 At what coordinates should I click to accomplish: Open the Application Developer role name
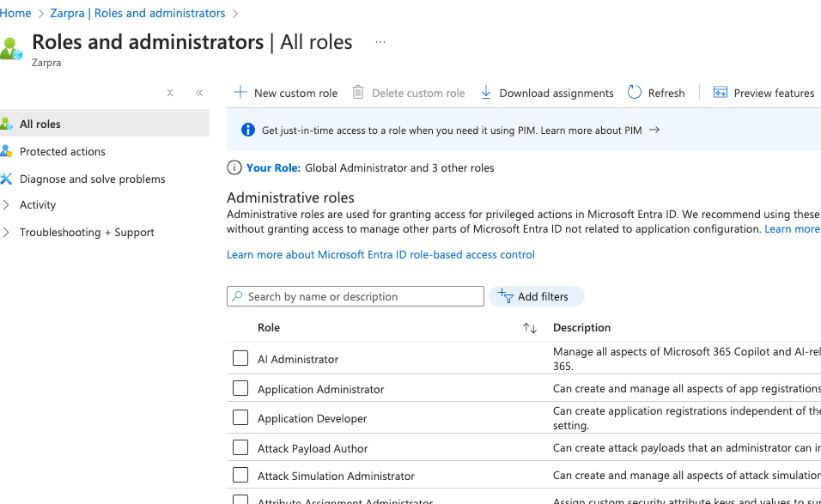[x=312, y=418]
